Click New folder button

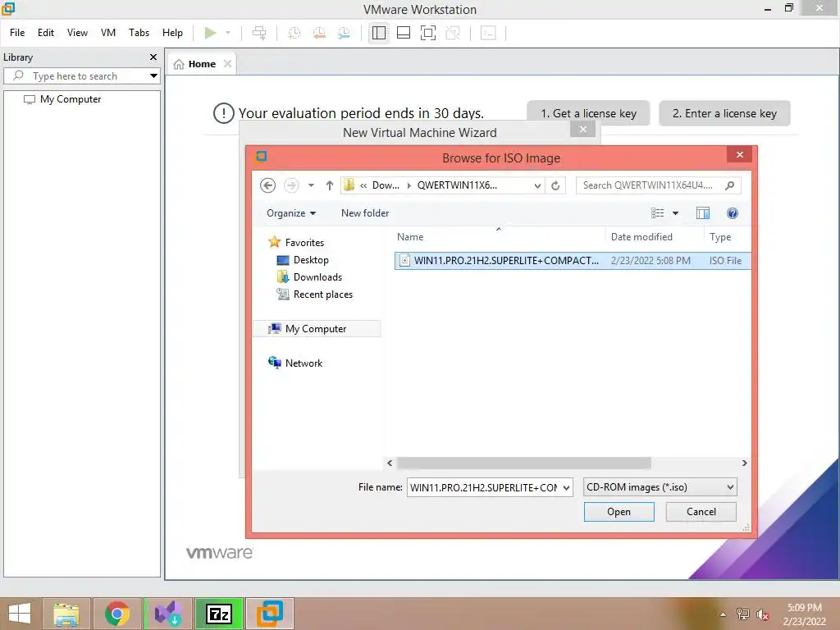coord(365,213)
